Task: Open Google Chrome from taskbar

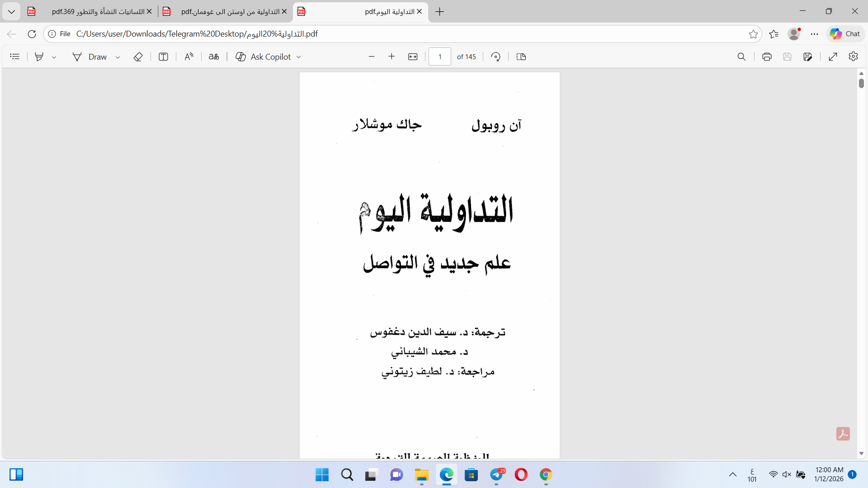Action: [x=546, y=474]
